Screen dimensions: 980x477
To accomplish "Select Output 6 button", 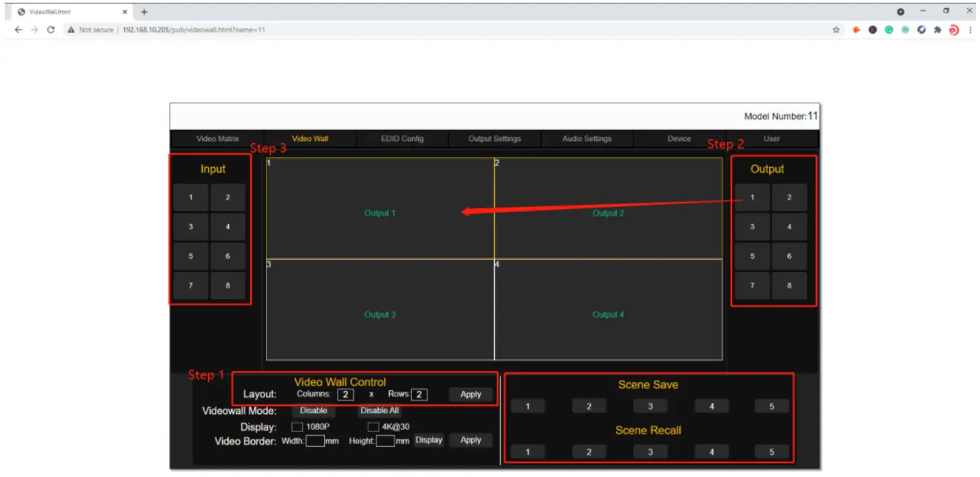I will (789, 257).
